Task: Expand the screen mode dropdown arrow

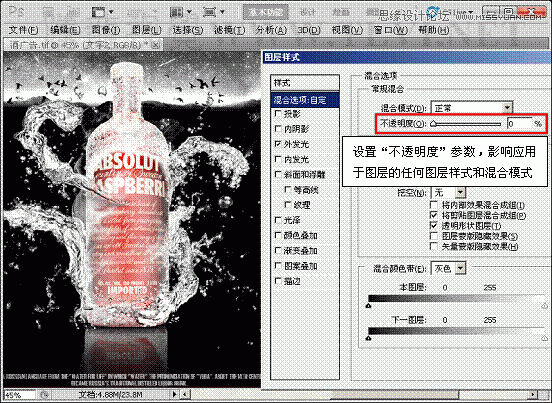Action: tap(222, 12)
